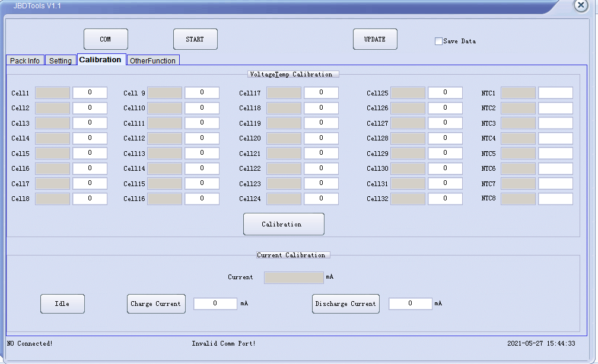Select the Cell20 calibration value field
Viewport: 598px width, 364px height.
pyautogui.click(x=321, y=138)
